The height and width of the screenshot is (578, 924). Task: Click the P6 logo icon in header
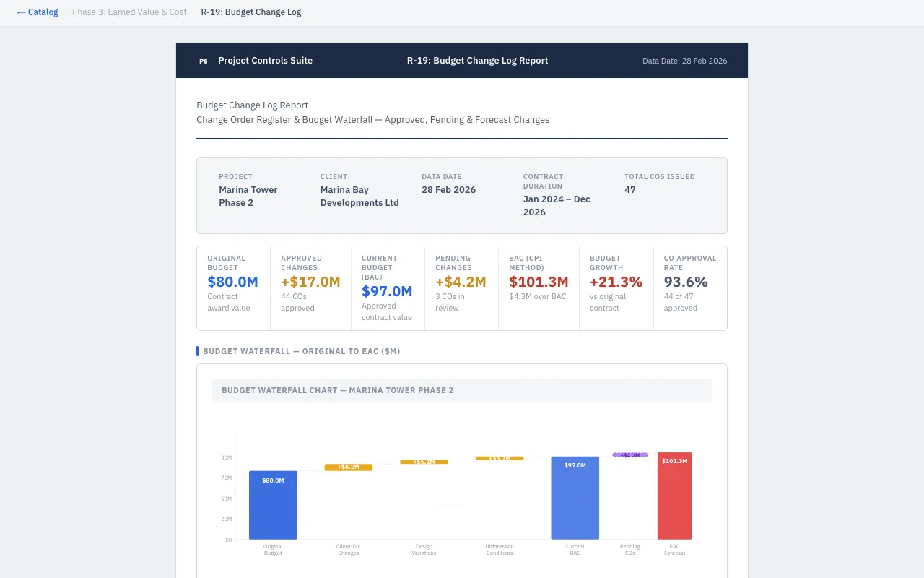[x=203, y=61]
